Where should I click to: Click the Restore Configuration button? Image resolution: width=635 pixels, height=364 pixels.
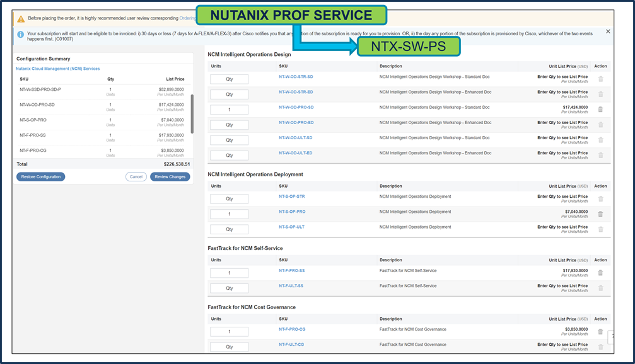click(x=40, y=177)
